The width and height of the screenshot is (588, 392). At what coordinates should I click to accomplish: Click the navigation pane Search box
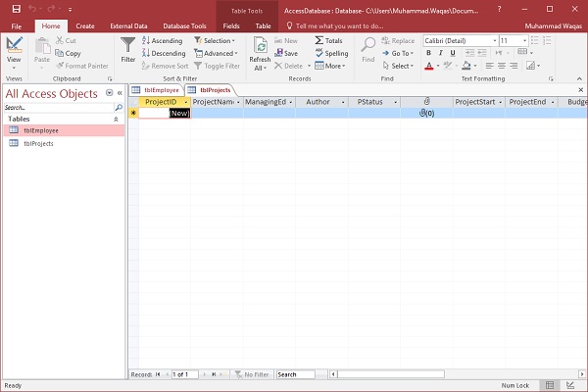pyautogui.click(x=59, y=108)
